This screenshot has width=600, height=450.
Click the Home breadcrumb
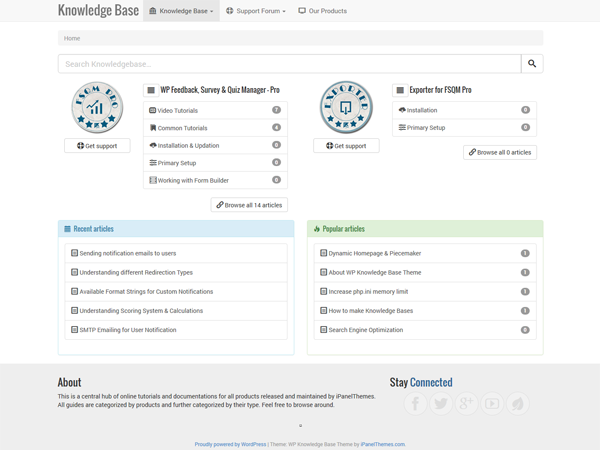[x=72, y=38]
